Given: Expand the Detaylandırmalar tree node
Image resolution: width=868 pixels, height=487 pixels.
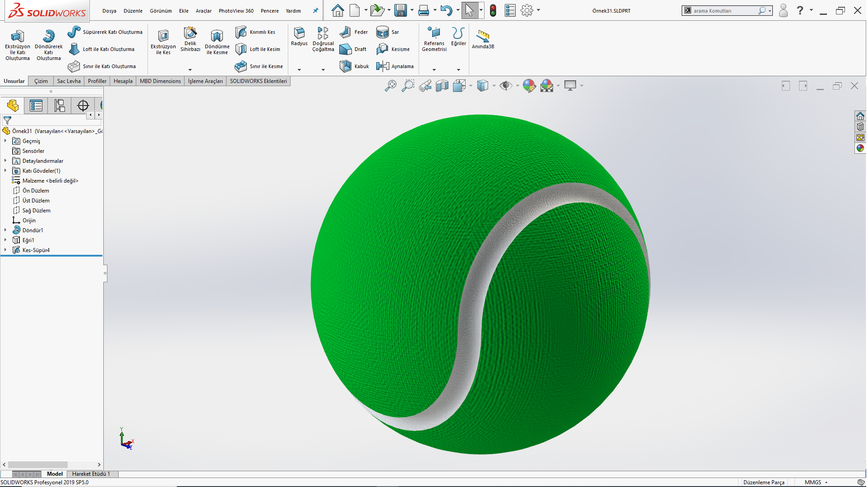Looking at the screenshot, I should click(5, 161).
